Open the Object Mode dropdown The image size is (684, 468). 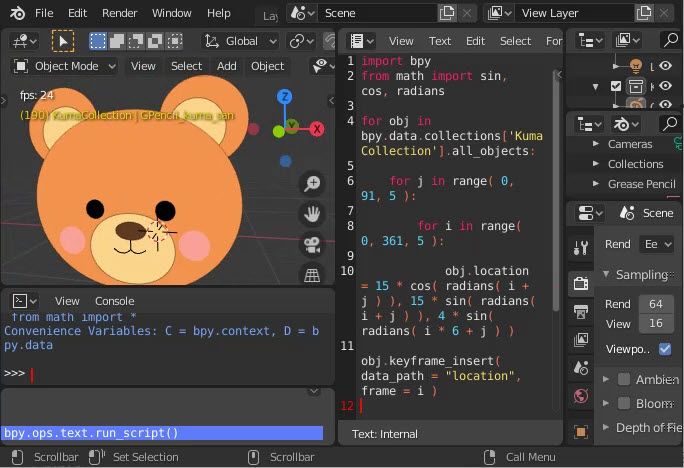click(66, 66)
